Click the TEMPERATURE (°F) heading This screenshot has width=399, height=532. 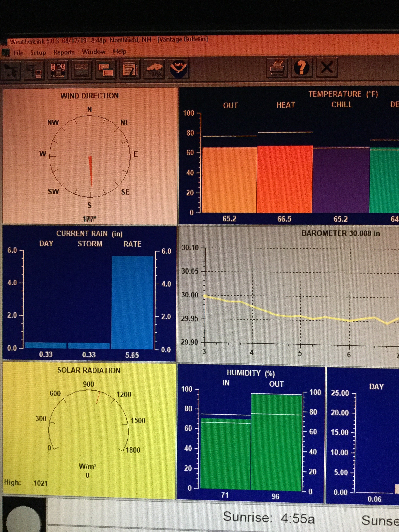pyautogui.click(x=343, y=94)
